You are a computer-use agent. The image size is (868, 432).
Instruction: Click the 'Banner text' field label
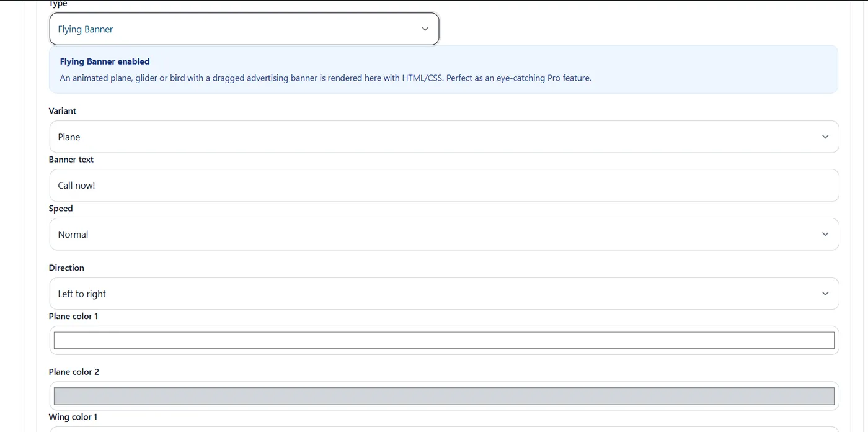[71, 160]
